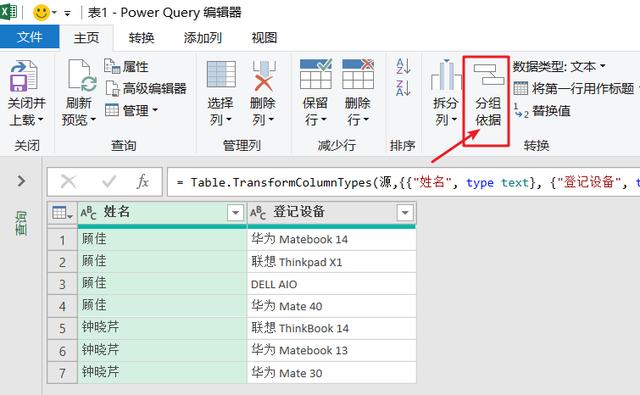
Task: Switch to the 主页 tab
Action: tap(86, 38)
